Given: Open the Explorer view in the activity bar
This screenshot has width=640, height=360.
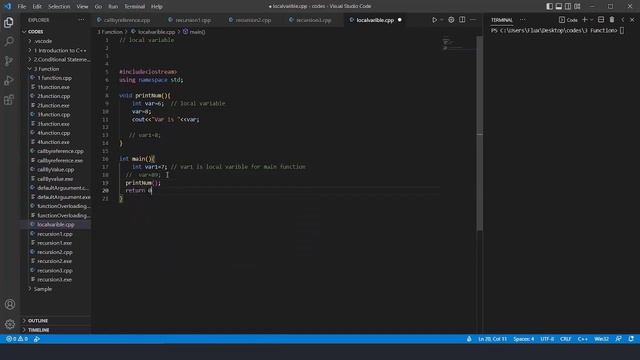Looking at the screenshot, I should coord(9,22).
